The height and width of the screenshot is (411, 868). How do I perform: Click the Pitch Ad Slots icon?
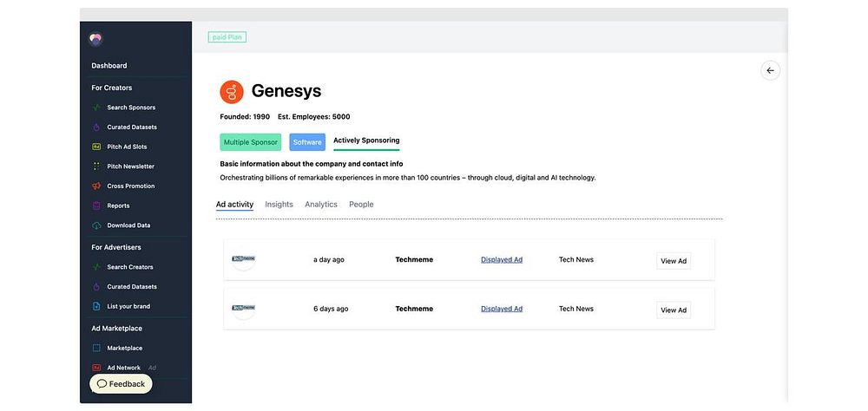click(x=96, y=147)
